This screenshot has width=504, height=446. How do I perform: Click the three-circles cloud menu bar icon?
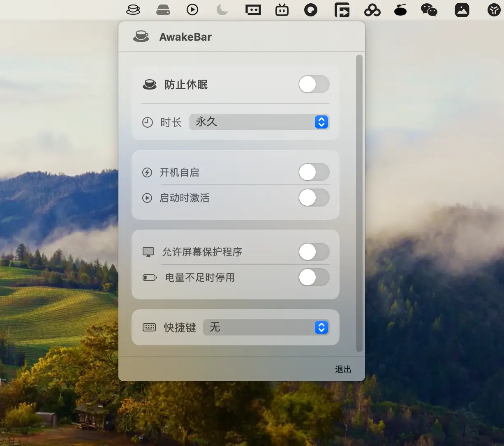372,10
